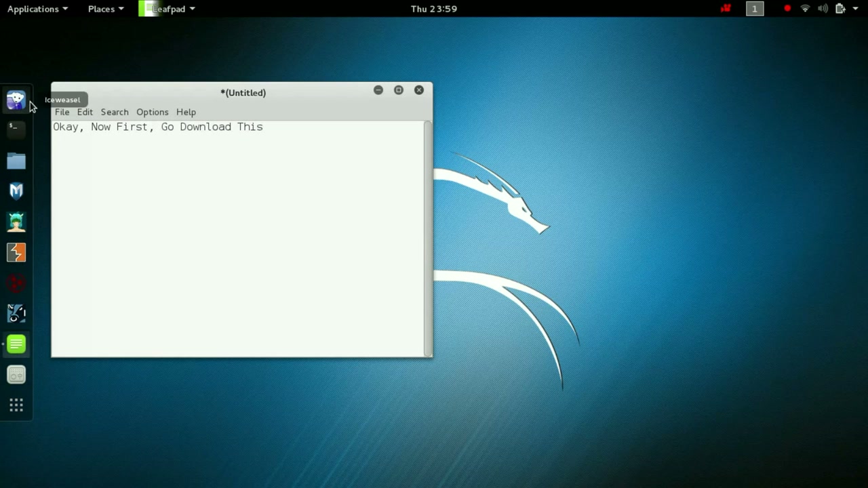
Task: Open the Files folder icon in dock
Action: click(16, 161)
